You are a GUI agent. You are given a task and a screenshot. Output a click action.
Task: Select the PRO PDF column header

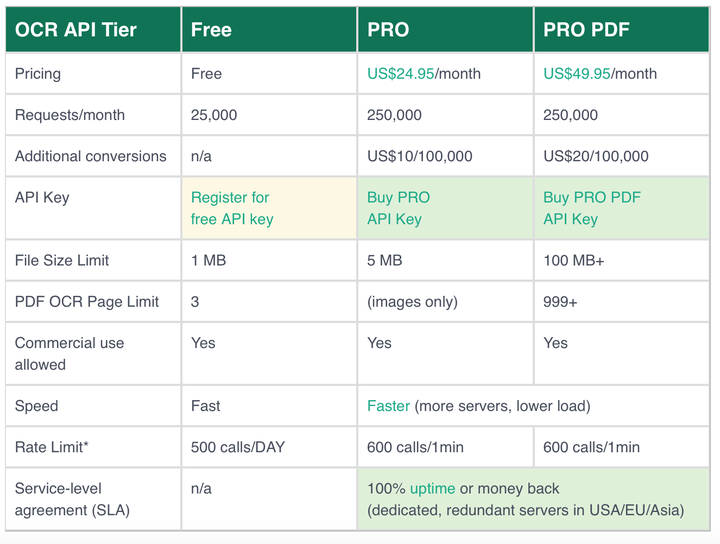pyautogui.click(x=586, y=29)
